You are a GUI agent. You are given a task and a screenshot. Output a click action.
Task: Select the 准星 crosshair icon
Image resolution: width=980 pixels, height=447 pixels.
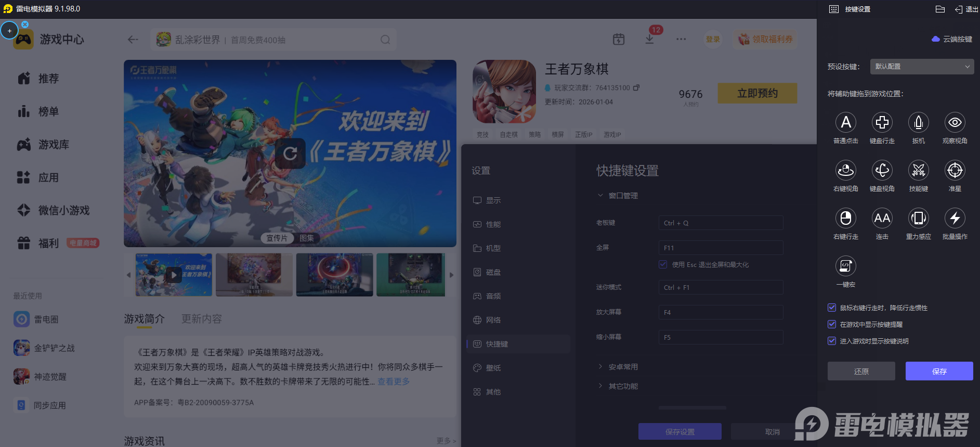coord(955,170)
